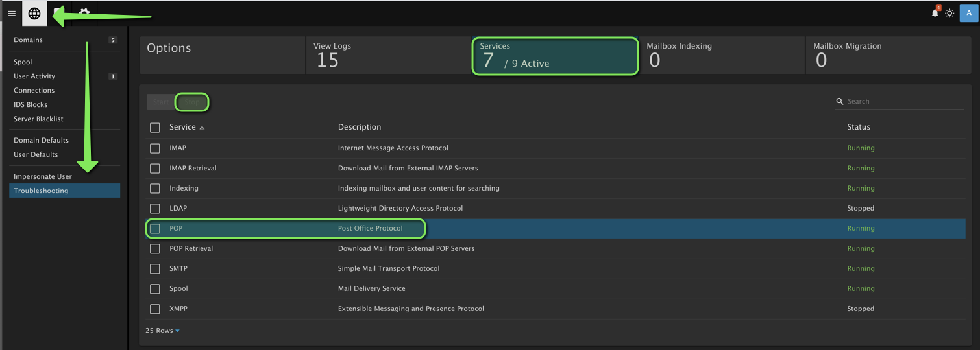This screenshot has height=350, width=980.
Task: Open the hamburger navigation menu
Action: [x=12, y=14]
